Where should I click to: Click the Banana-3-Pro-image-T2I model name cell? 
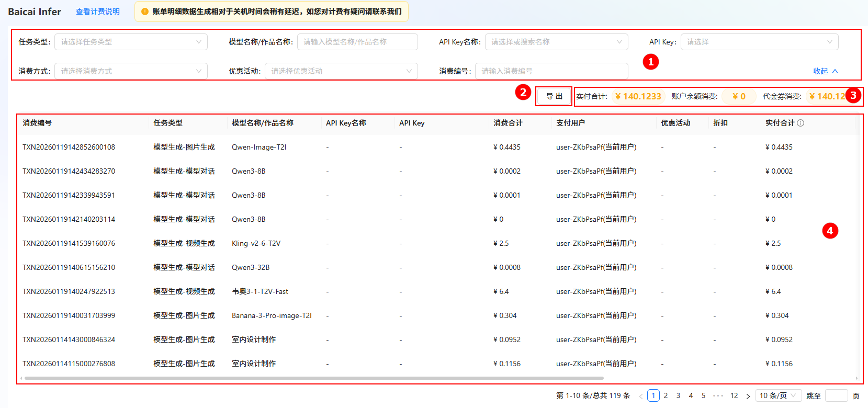click(272, 315)
